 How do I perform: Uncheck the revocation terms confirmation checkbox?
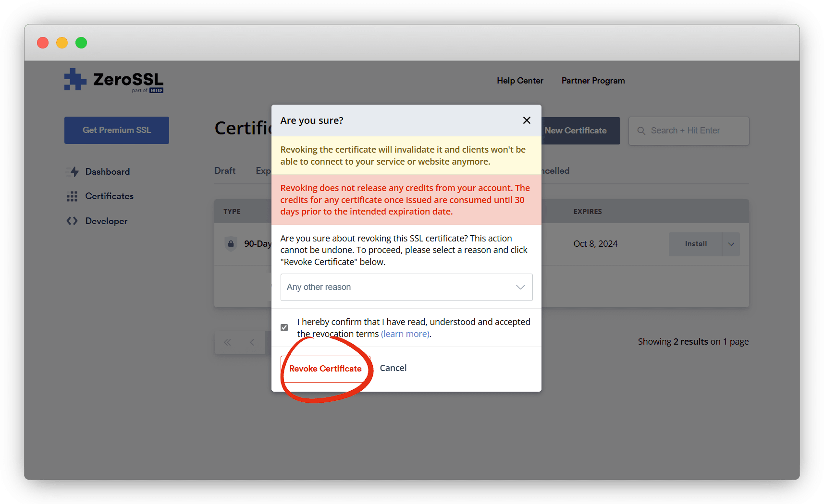284,328
